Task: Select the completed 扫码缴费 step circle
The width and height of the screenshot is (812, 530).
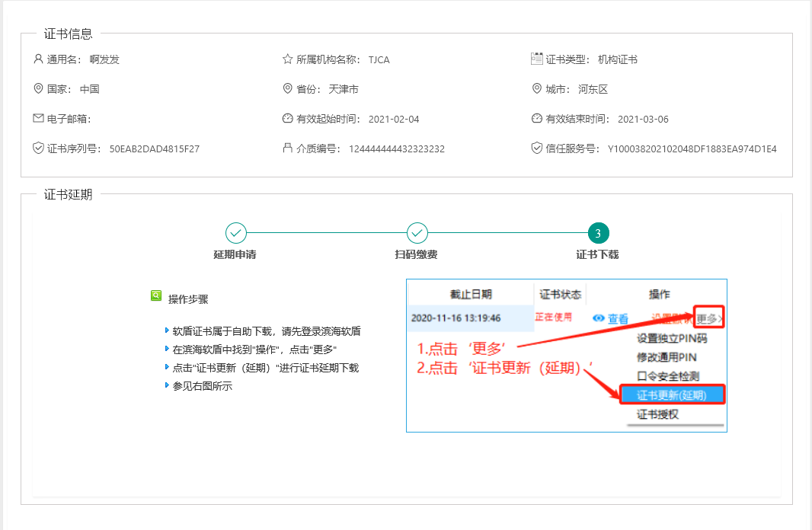Action: pyautogui.click(x=417, y=233)
